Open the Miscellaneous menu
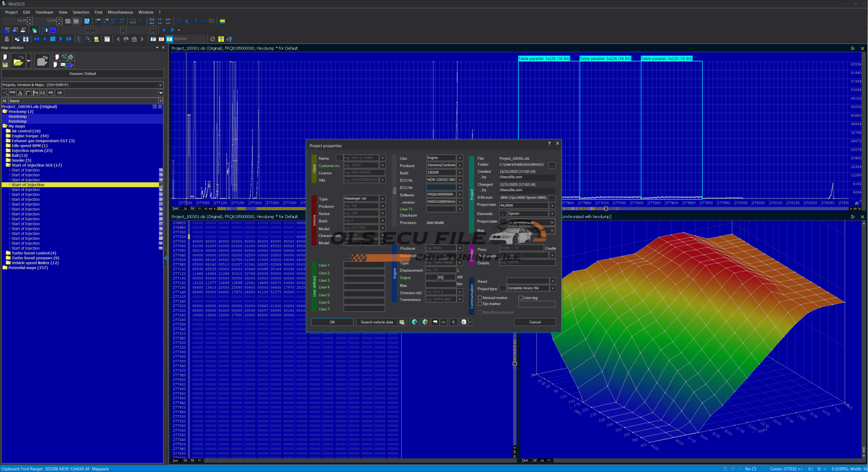Viewport: 868px width, 472px height. 120,12
